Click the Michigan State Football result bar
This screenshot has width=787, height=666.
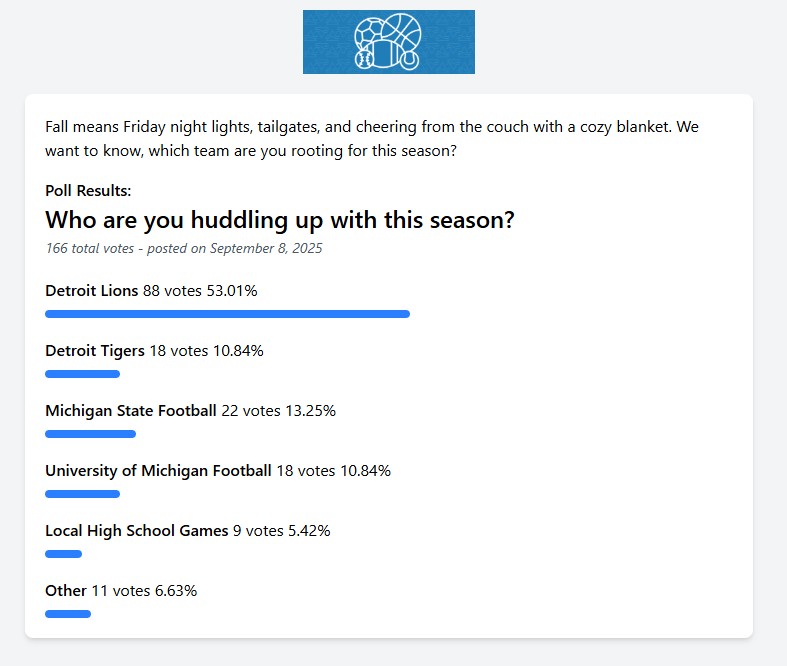(x=90, y=434)
